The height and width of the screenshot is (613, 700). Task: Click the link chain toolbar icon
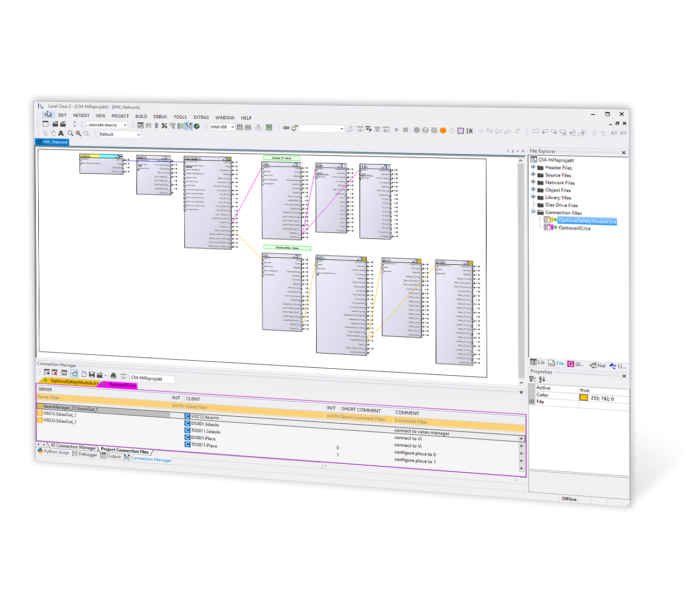[x=286, y=128]
